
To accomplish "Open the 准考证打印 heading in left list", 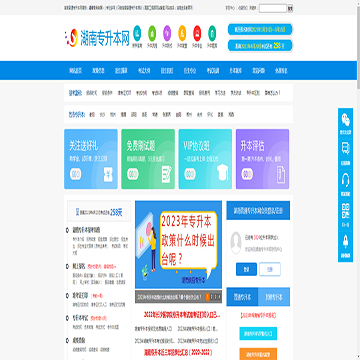I will coord(80,295).
